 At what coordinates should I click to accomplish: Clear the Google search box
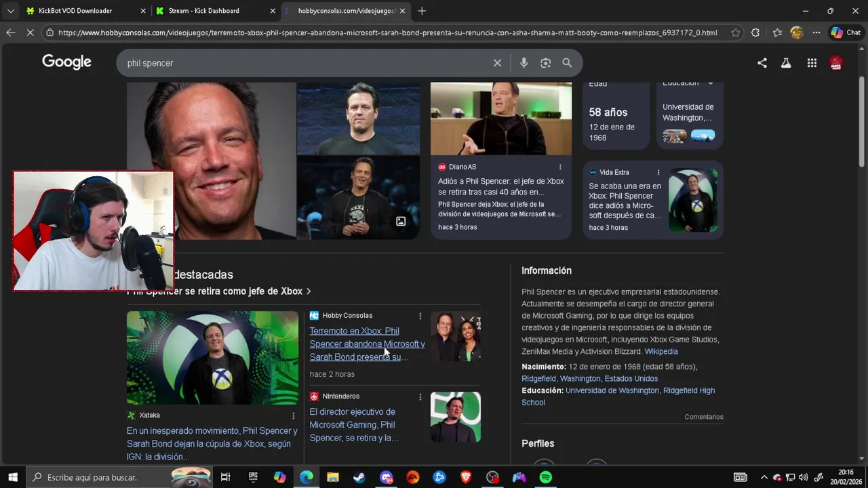[497, 63]
